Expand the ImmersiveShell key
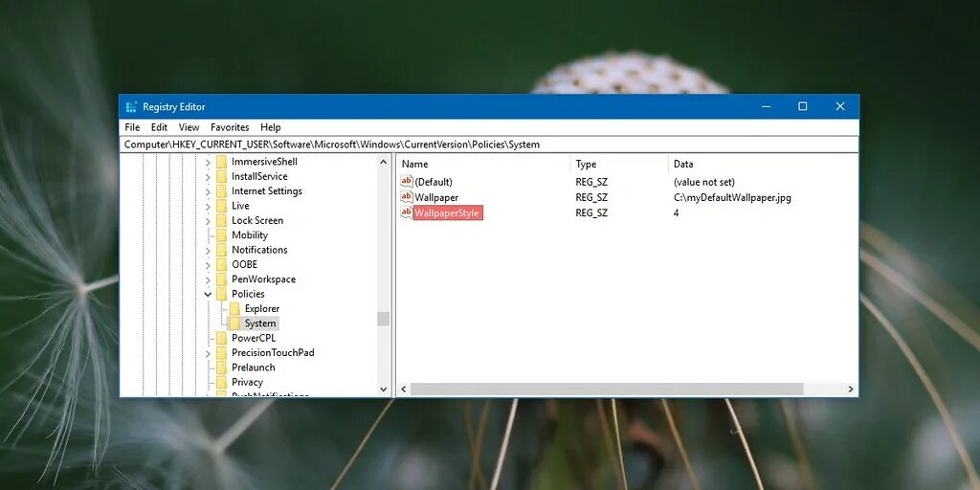The width and height of the screenshot is (980, 490). tap(208, 162)
